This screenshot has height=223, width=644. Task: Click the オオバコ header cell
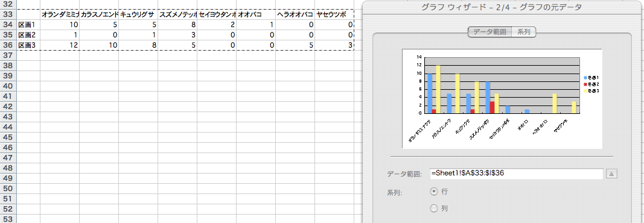256,14
